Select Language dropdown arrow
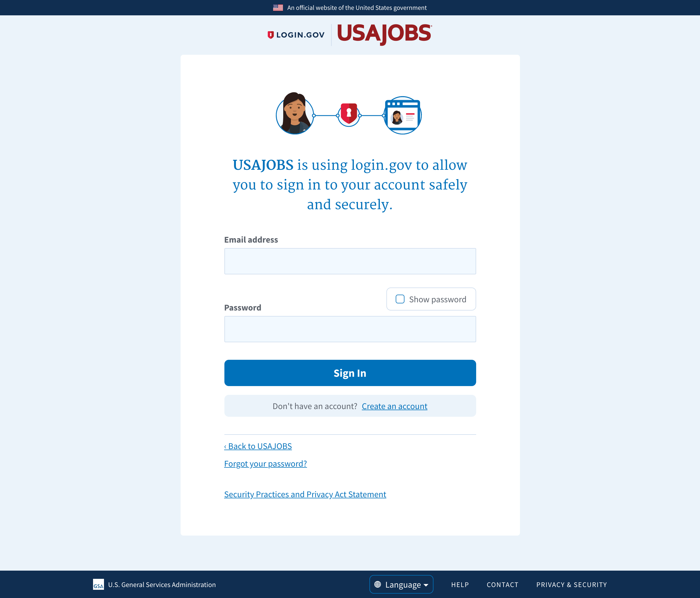This screenshot has width=700, height=598. coord(427,584)
